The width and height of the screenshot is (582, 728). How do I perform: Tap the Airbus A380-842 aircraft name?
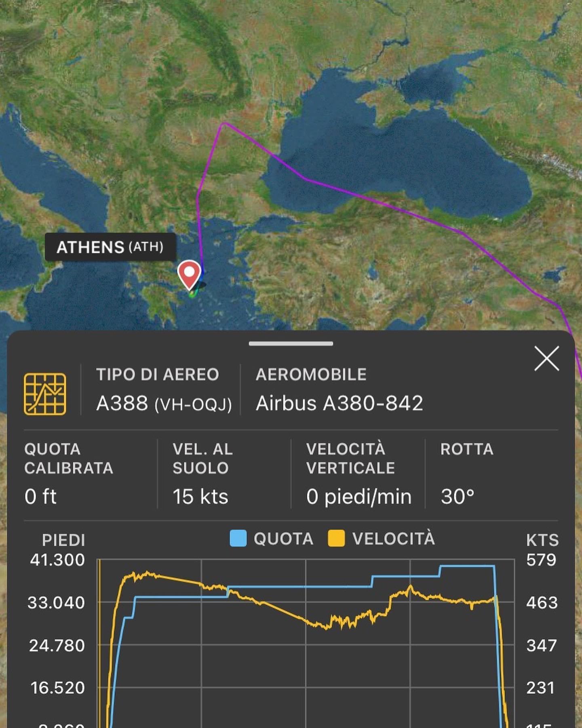pos(339,404)
